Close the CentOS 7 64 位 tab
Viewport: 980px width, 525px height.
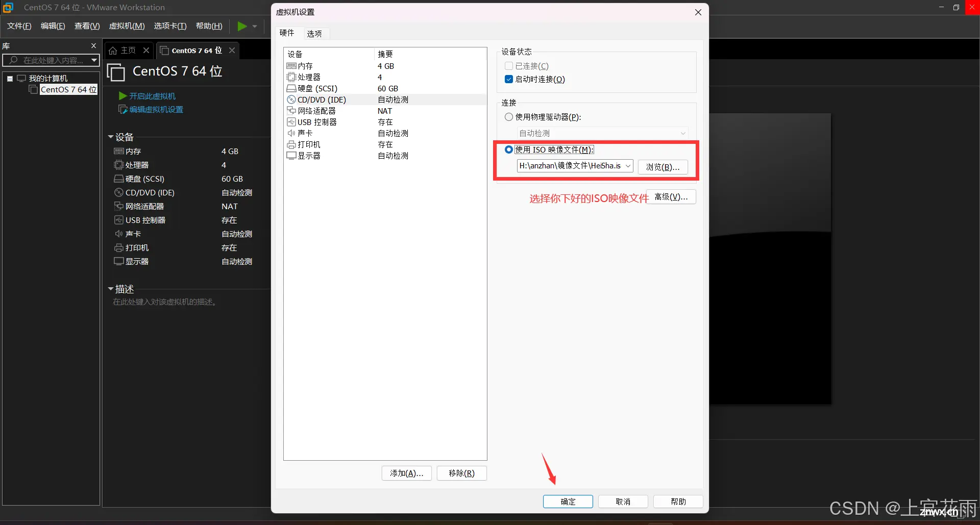tap(232, 50)
